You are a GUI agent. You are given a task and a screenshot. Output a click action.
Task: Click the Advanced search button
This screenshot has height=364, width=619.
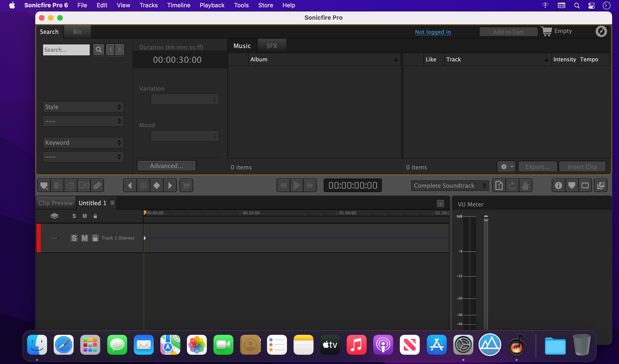(166, 166)
